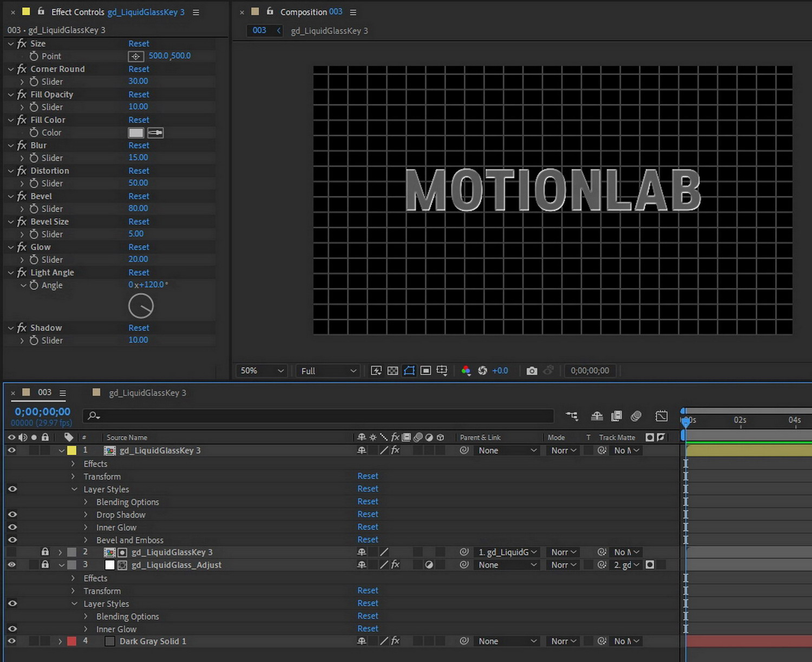Click the region of interest icon
Viewport: 812px width, 662px height.
pos(426,371)
